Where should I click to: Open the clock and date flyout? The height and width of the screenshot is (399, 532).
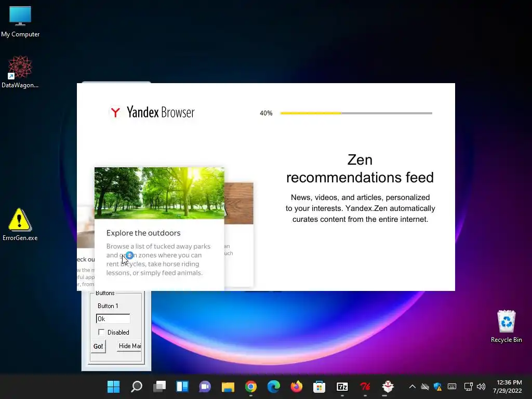507,387
